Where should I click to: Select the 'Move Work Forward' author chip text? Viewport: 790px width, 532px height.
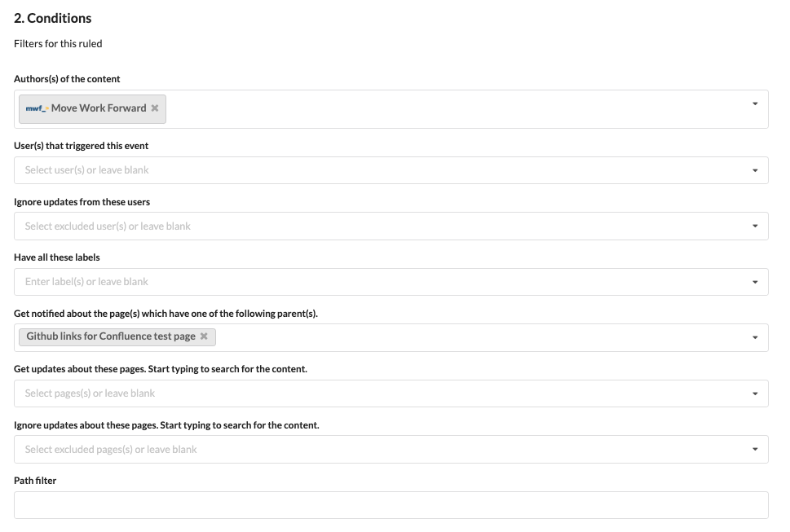(99, 108)
